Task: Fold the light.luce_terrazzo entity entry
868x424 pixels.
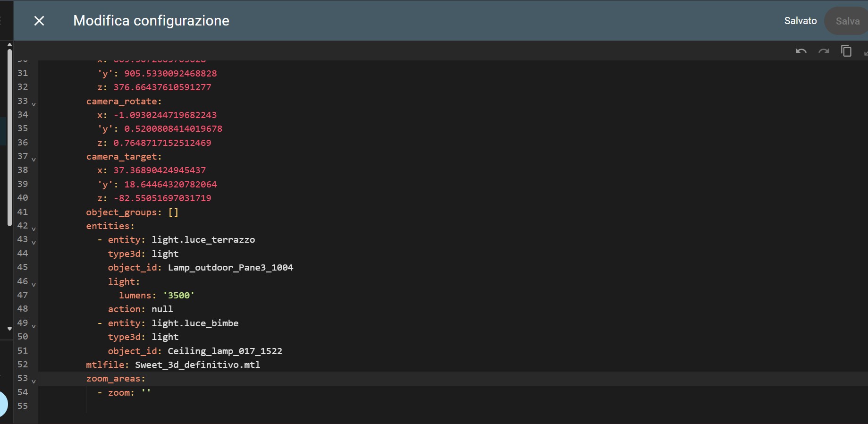Action: click(34, 242)
